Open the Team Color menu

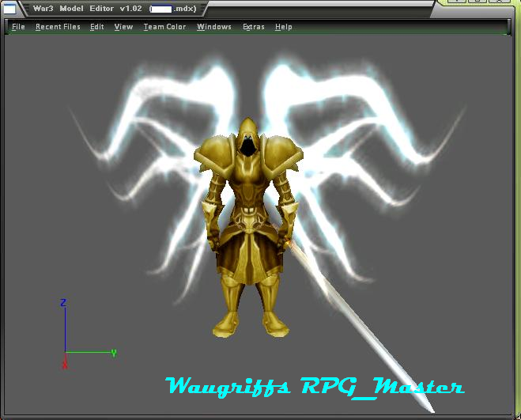(164, 27)
